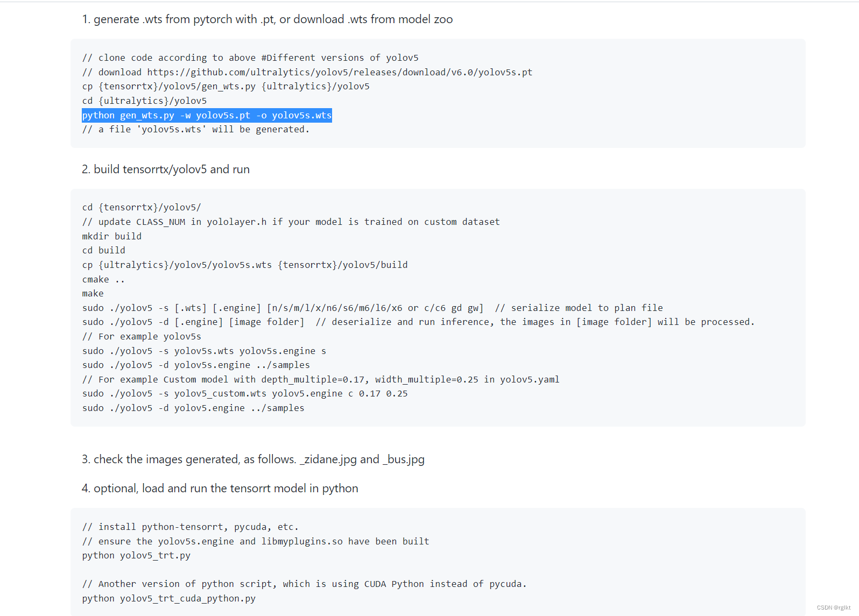Click the 'python yolov5_trt_cuda_python.py' line
859x616 pixels.
click(x=169, y=598)
